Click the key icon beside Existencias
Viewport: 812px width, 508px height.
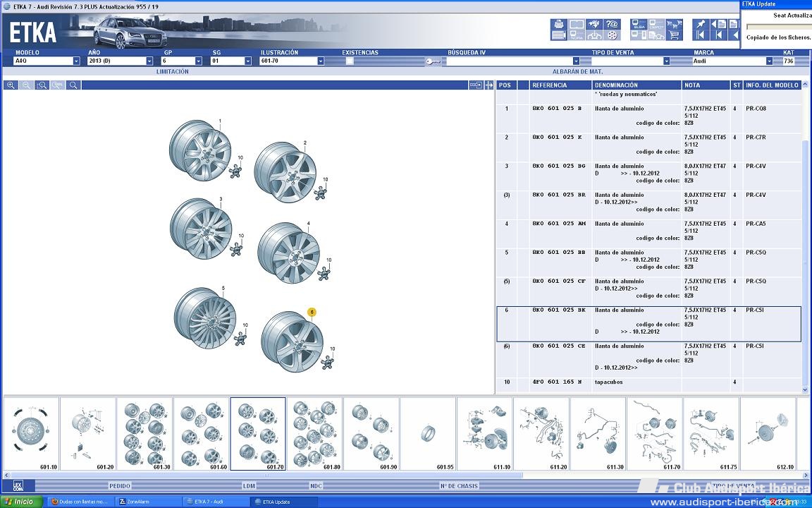(x=433, y=61)
